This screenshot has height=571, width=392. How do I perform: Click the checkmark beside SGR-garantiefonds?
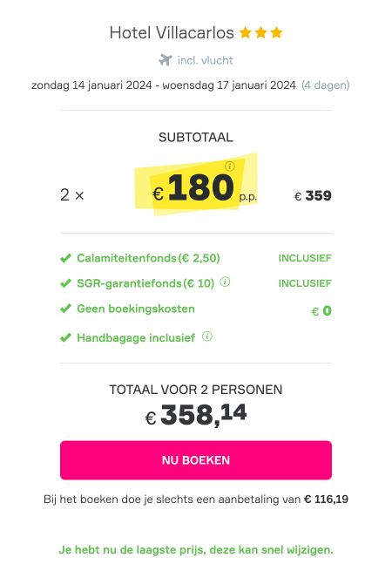point(66,283)
